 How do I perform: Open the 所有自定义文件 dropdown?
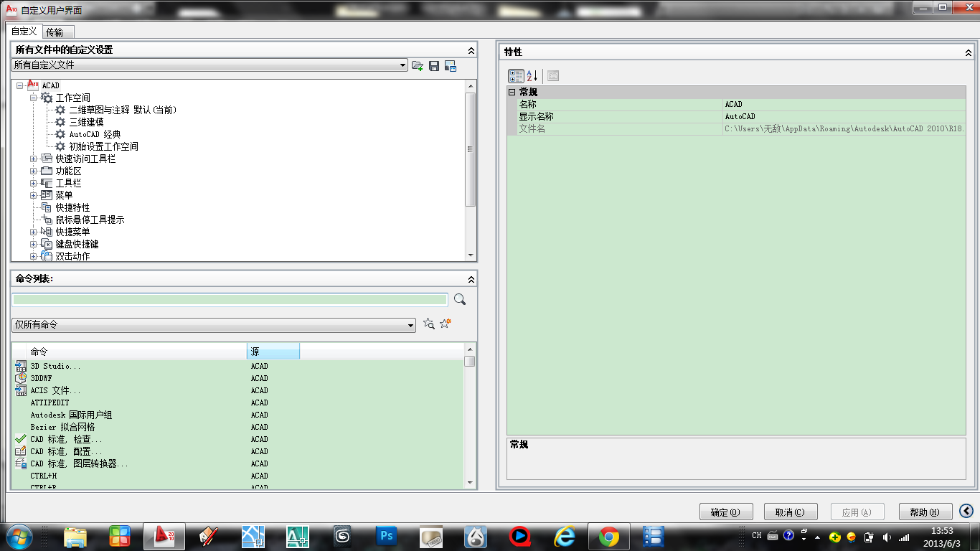click(209, 65)
